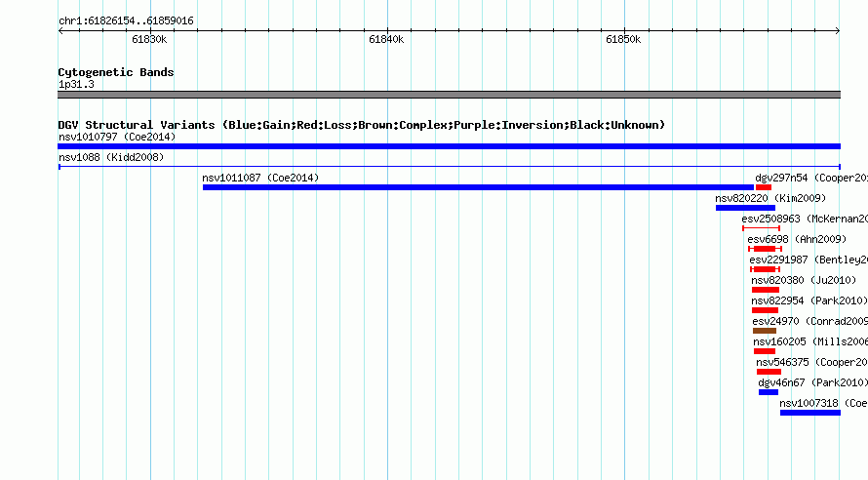Open the nsv1011087 (Coe2014) label
This screenshot has height=480, width=868.
pos(260,178)
